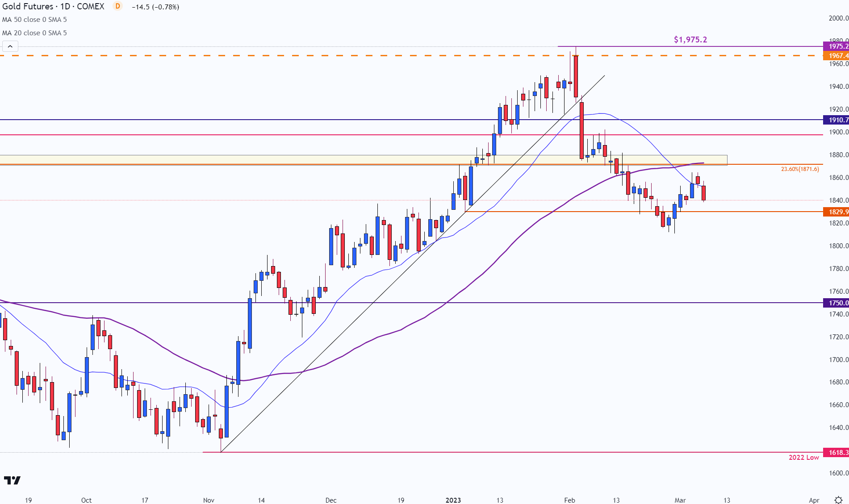The height and width of the screenshot is (504, 849).
Task: Select the MA 50 close indicator legend
Action: point(34,20)
